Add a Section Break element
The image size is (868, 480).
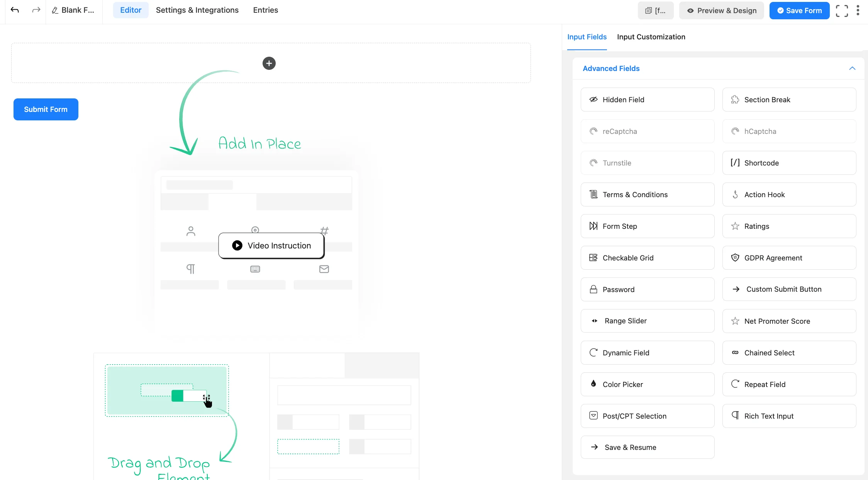[x=789, y=100]
